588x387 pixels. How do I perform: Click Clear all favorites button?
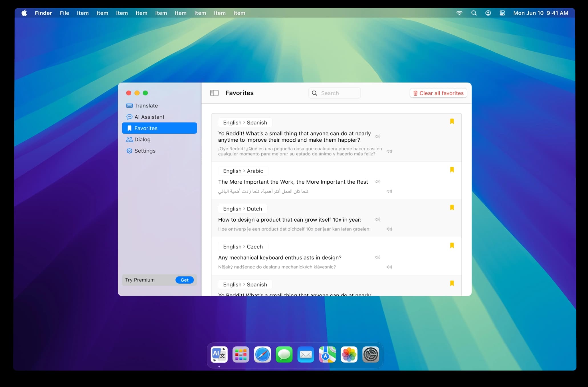tap(438, 93)
